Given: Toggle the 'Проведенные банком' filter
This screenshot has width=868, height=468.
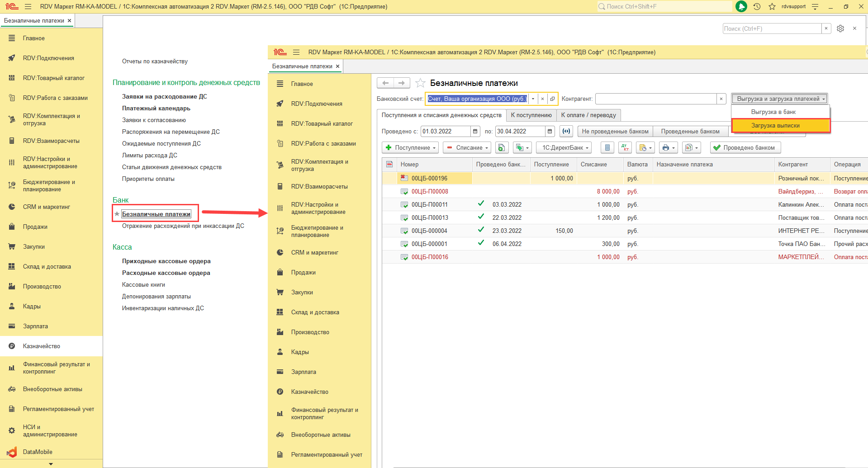Looking at the screenshot, I should [690, 132].
